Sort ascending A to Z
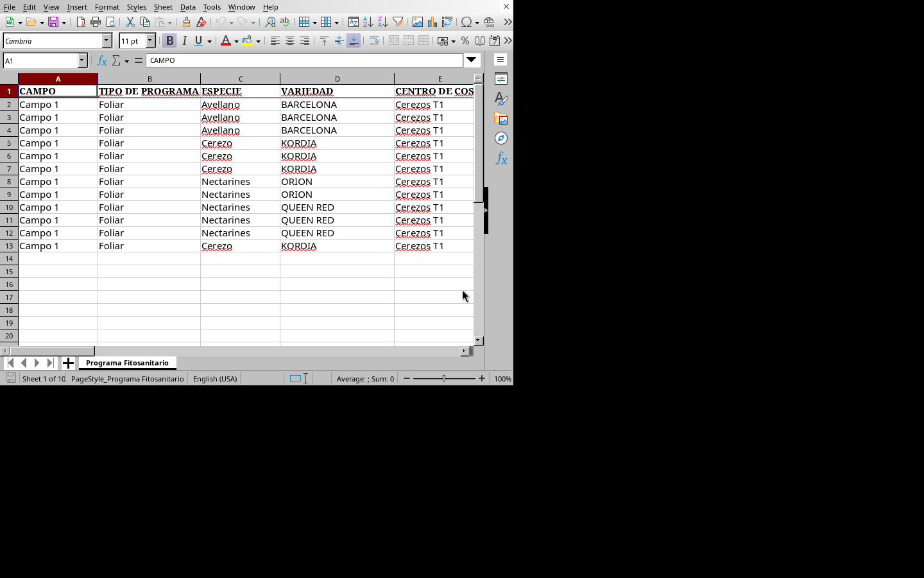 pyautogui.click(x=368, y=22)
